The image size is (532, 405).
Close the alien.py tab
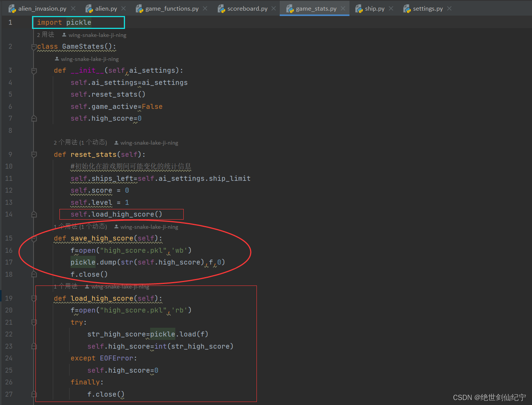123,8
